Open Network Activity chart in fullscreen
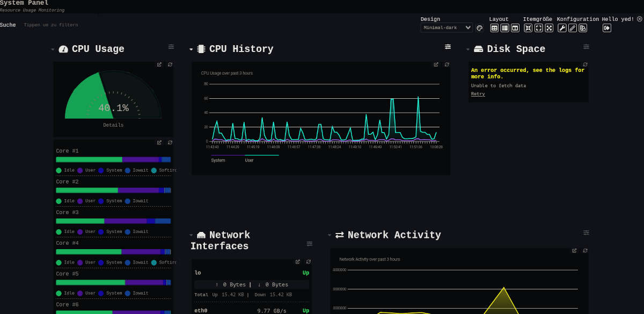Viewport: 644px width, 314px height. pyautogui.click(x=575, y=251)
